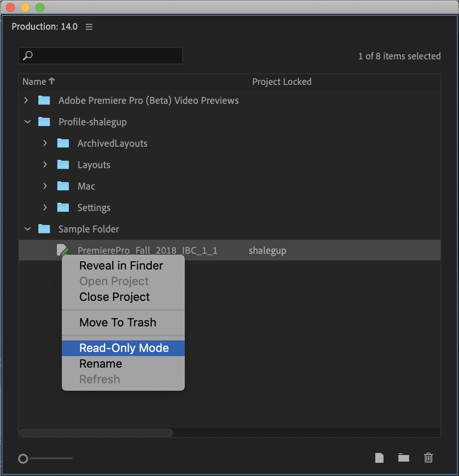This screenshot has width=459, height=476.
Task: Expand the Settings folder
Action: point(45,207)
